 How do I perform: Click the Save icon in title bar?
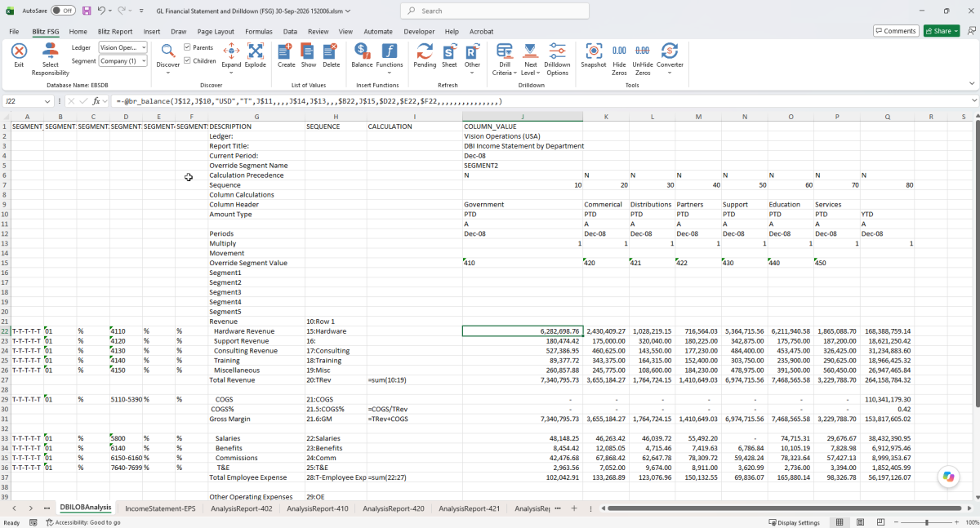pos(87,11)
